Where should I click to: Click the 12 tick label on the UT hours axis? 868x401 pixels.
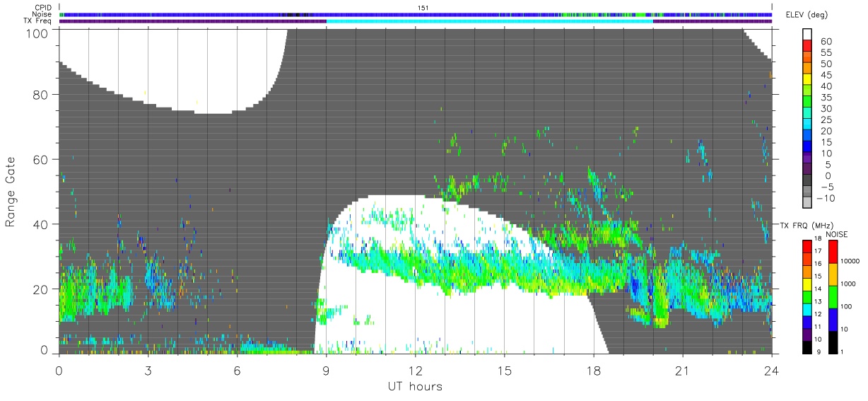click(x=415, y=371)
